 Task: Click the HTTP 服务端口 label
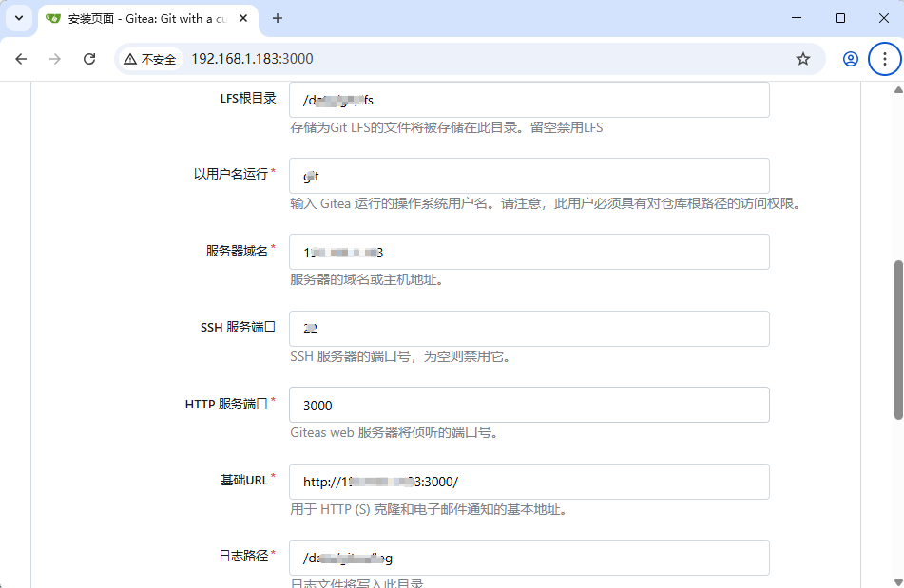(x=226, y=404)
